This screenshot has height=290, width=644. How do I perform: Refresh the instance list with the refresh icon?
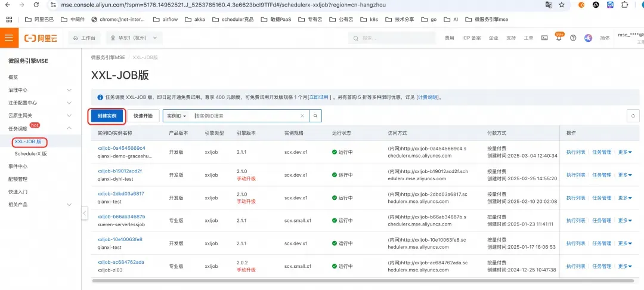click(633, 116)
